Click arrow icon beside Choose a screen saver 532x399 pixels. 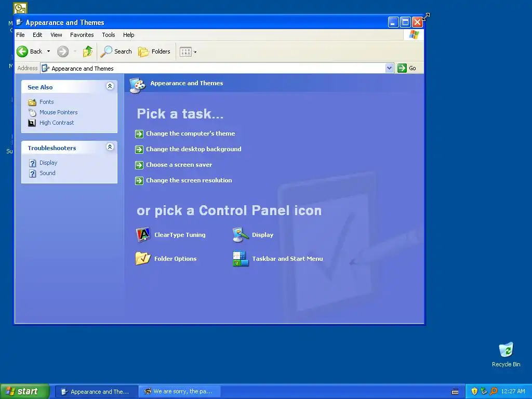139,165
